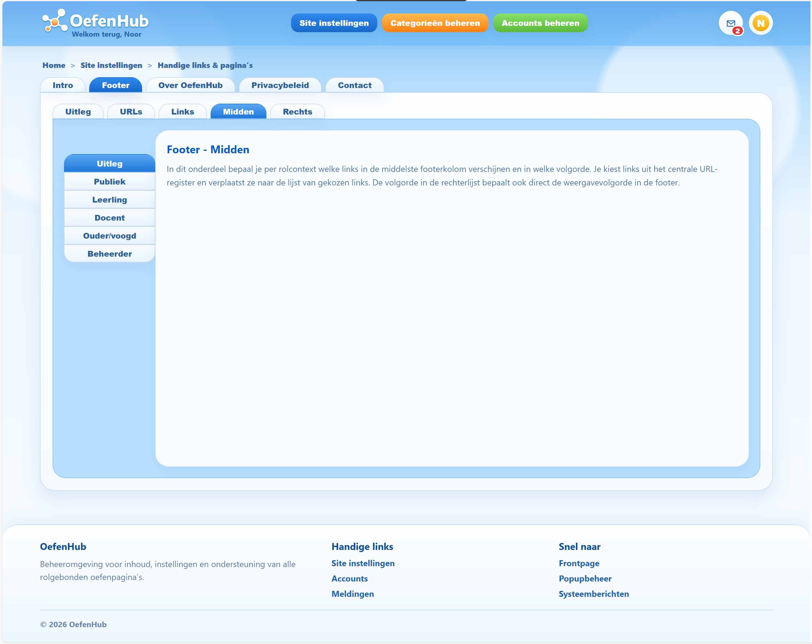Select Publiek role in side menu
812x644 pixels.
(110, 182)
